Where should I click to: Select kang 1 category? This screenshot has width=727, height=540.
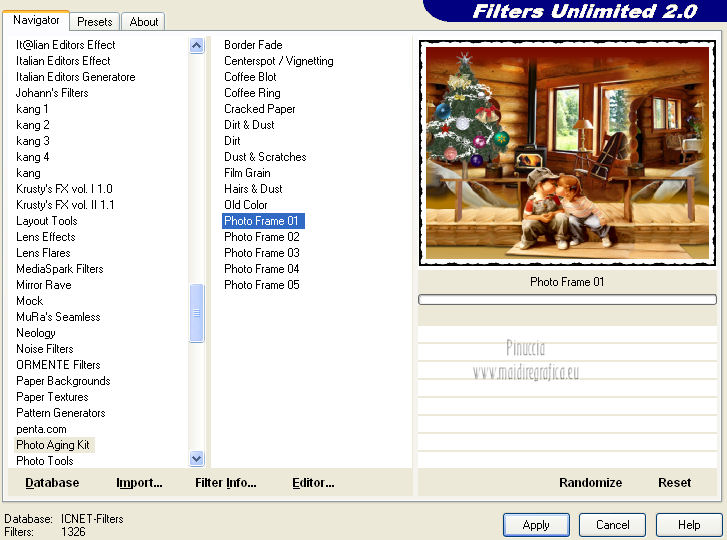click(x=32, y=109)
